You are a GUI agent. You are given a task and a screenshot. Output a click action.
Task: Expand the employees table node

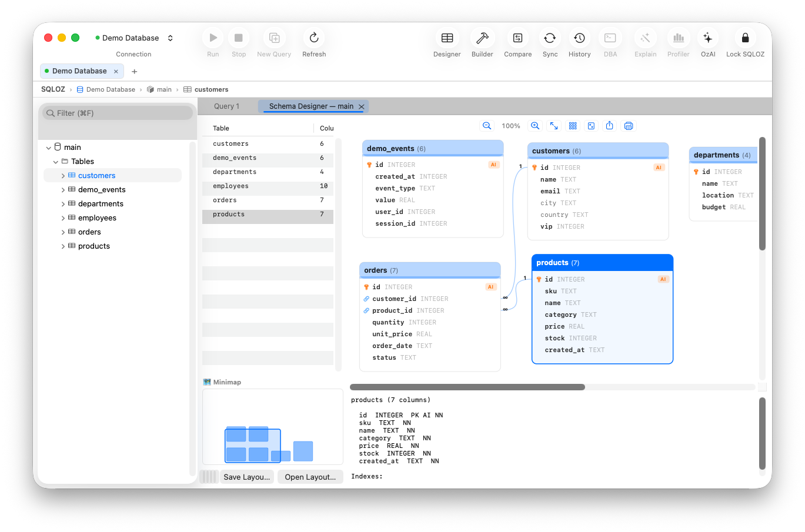coord(64,218)
